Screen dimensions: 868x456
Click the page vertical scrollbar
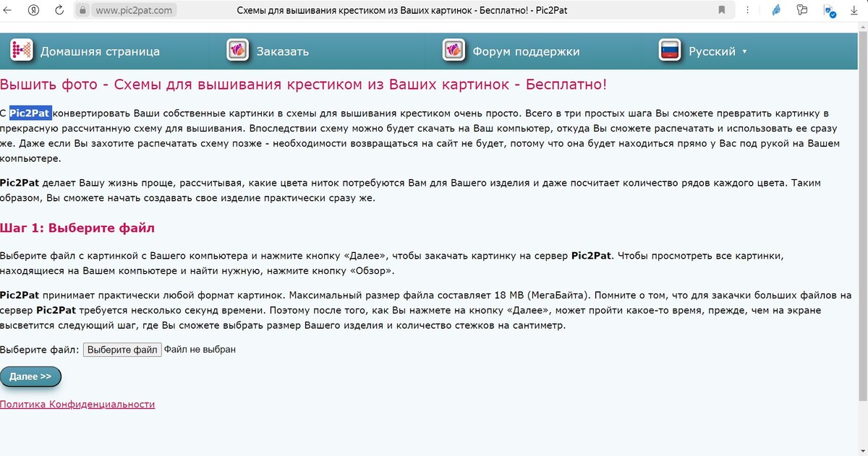click(864, 217)
